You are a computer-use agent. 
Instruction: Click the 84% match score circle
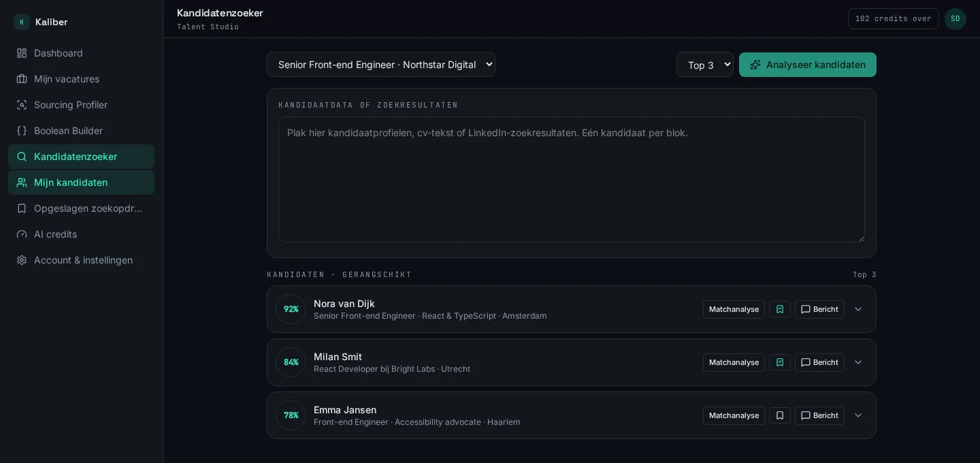[x=291, y=362]
